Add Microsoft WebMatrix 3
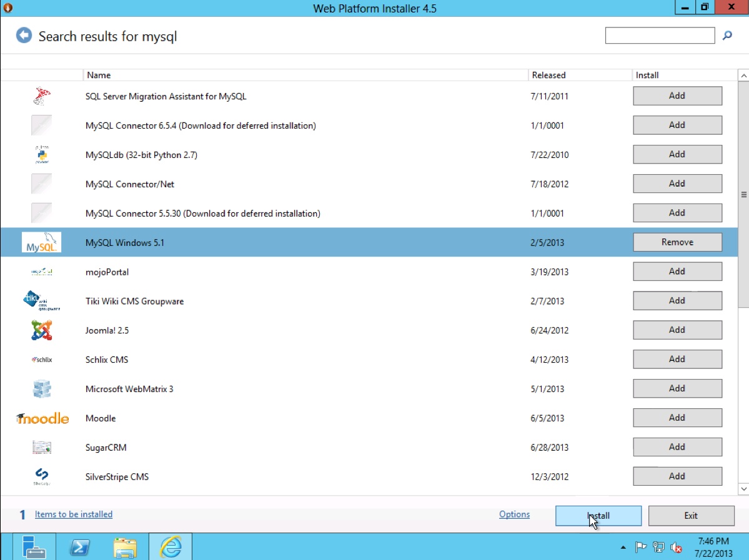This screenshot has height=560, width=749. (677, 388)
